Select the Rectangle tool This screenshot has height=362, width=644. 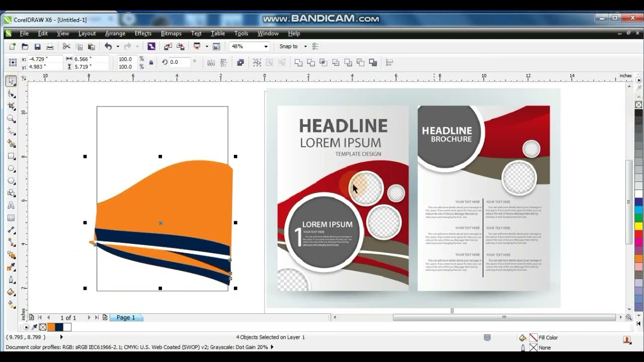[x=11, y=156]
